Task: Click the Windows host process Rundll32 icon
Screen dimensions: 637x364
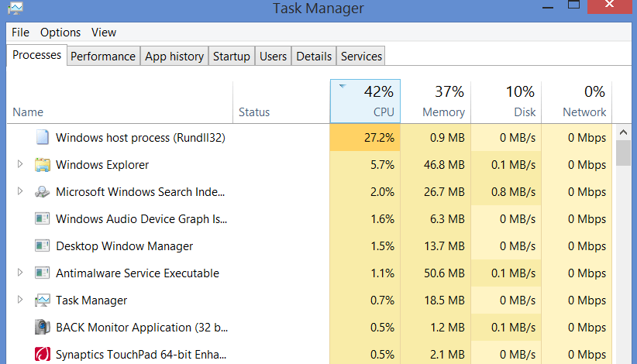Action: [x=43, y=138]
